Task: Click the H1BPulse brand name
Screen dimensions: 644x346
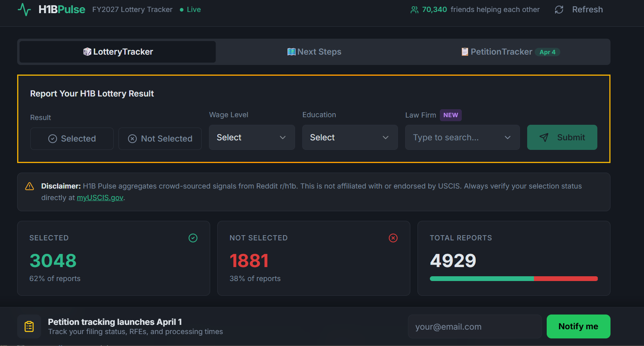Action: pyautogui.click(x=62, y=10)
